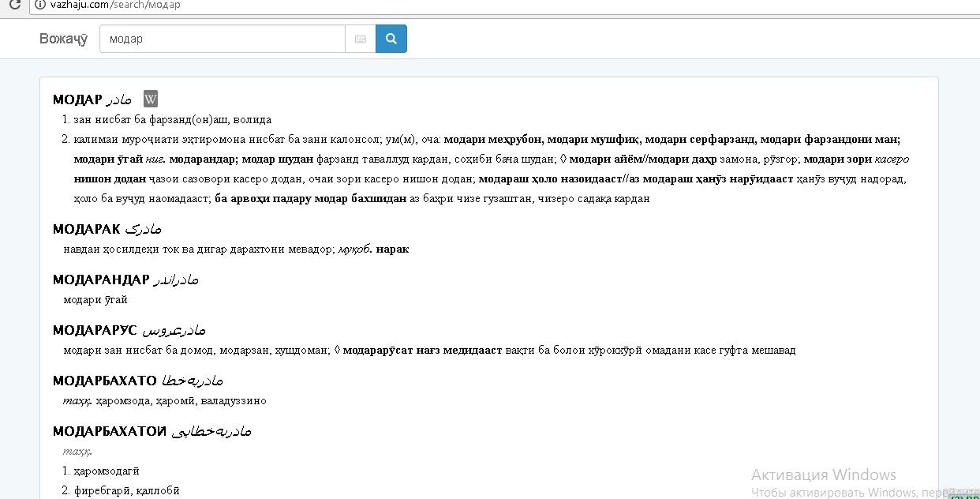This screenshot has width=980, height=499.
Task: Select the МОДАРАК entry heading
Action: tap(86, 229)
